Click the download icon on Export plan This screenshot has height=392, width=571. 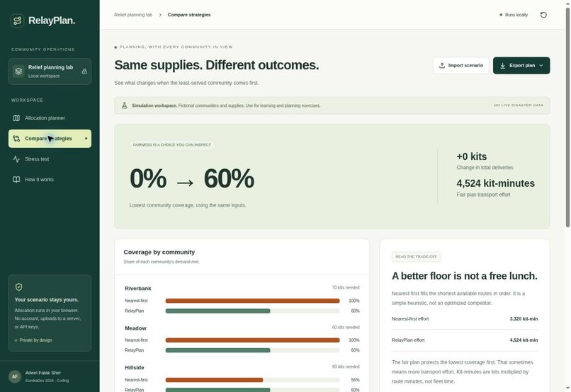[x=502, y=66]
